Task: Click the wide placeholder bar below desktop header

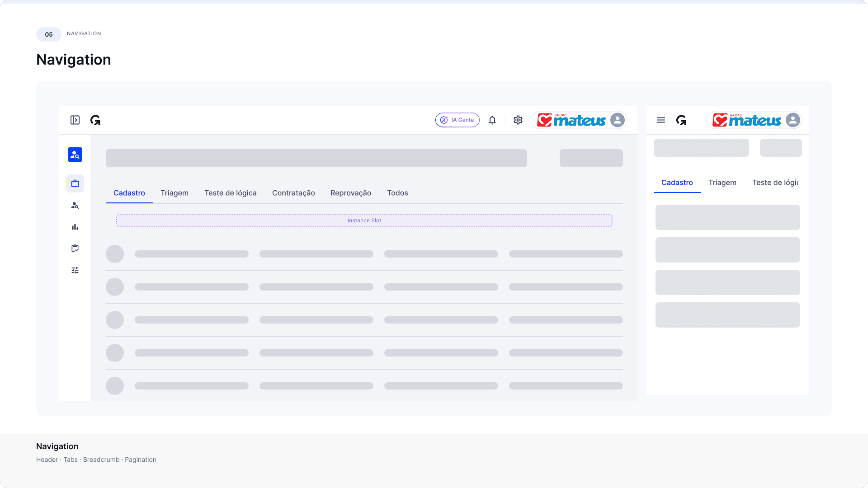Action: pos(316,158)
